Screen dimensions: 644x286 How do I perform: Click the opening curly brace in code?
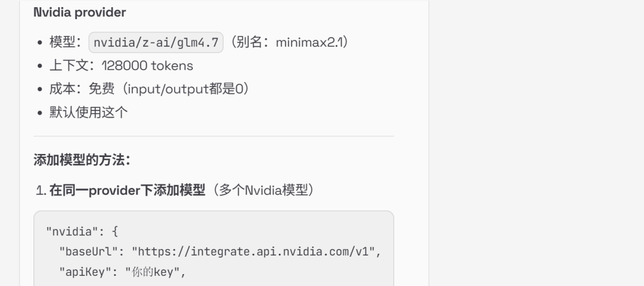point(98,230)
